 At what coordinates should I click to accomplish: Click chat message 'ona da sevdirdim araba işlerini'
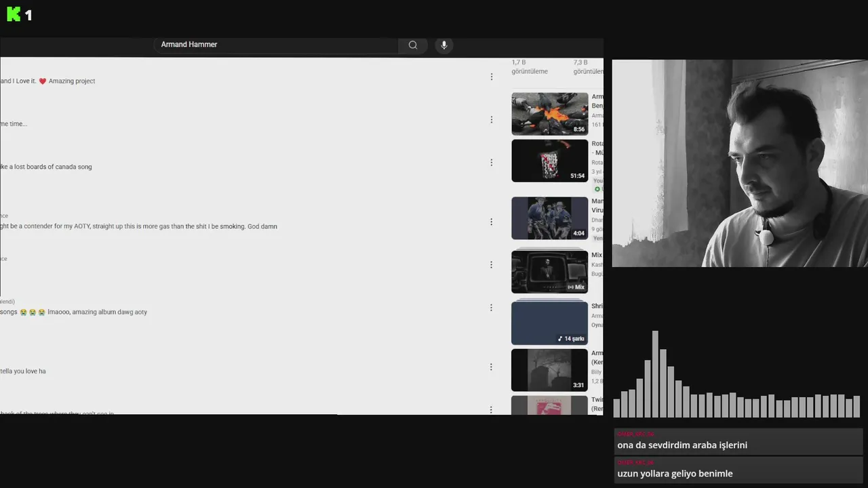682,445
